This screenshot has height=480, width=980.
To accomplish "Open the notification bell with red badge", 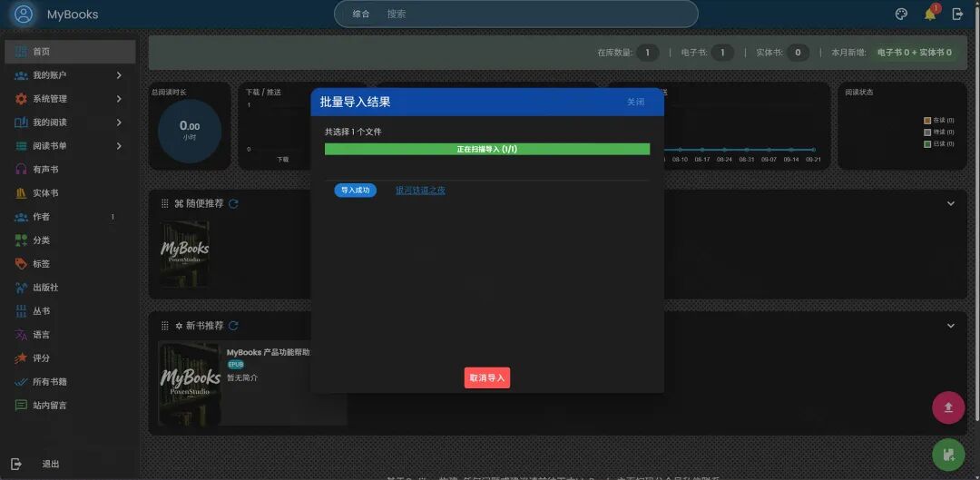I will coord(930,14).
